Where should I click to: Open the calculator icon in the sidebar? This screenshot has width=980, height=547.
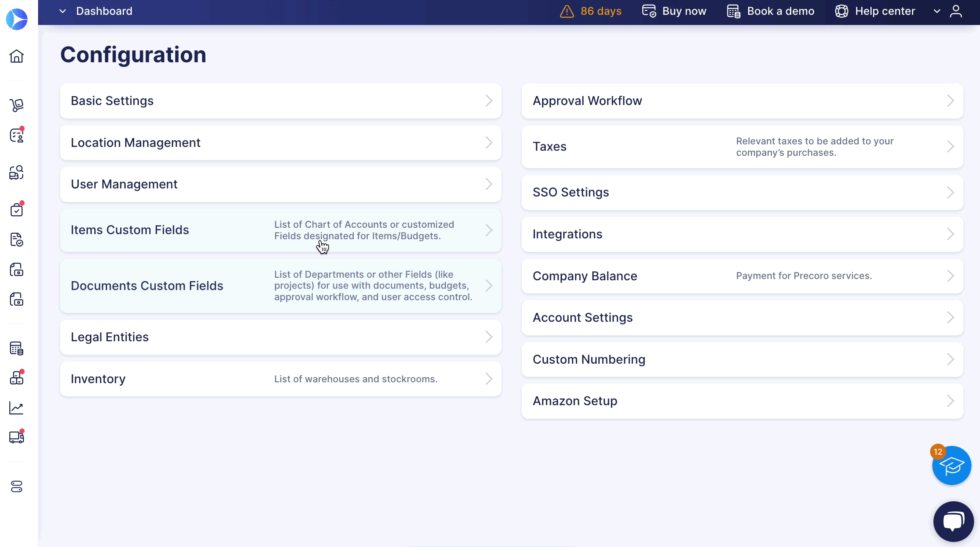coord(17,348)
